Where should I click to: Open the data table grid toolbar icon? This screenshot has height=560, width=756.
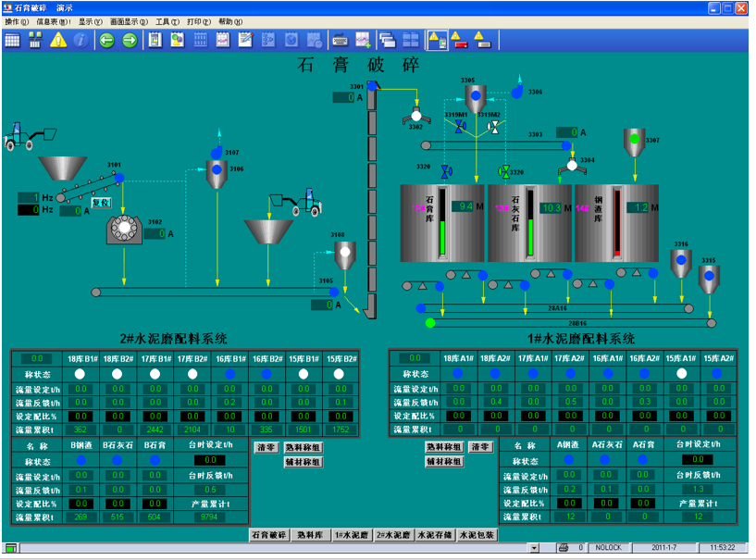coord(12,41)
